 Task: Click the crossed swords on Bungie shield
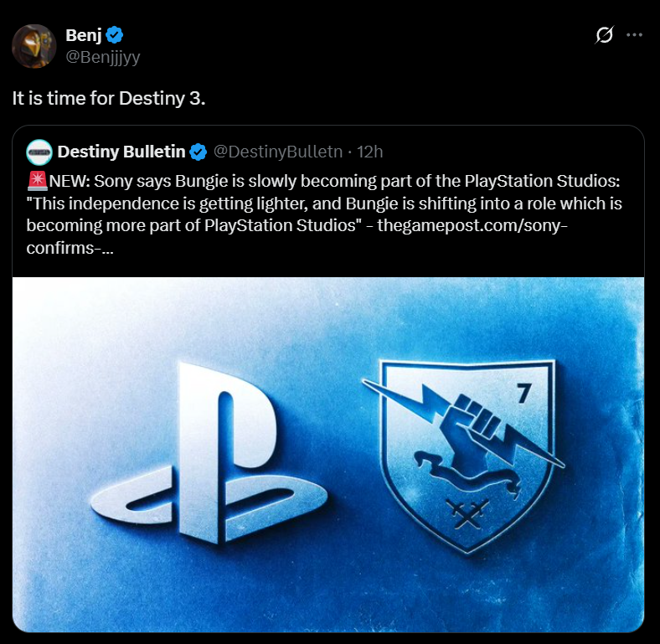coord(467,513)
